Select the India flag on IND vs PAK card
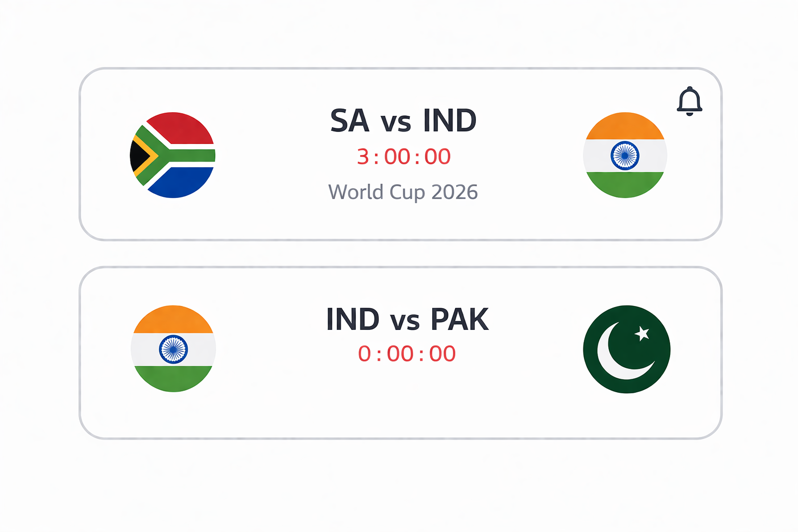This screenshot has height=532, width=798. click(174, 349)
